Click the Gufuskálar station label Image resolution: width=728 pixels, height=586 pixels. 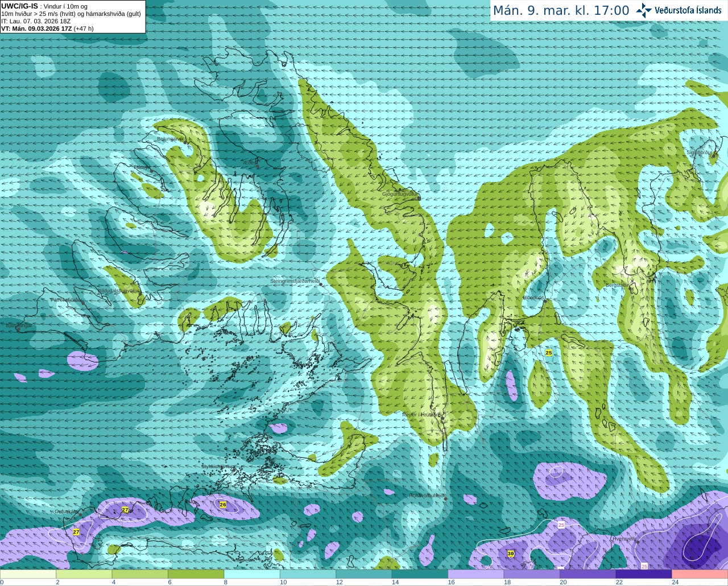coord(67,511)
